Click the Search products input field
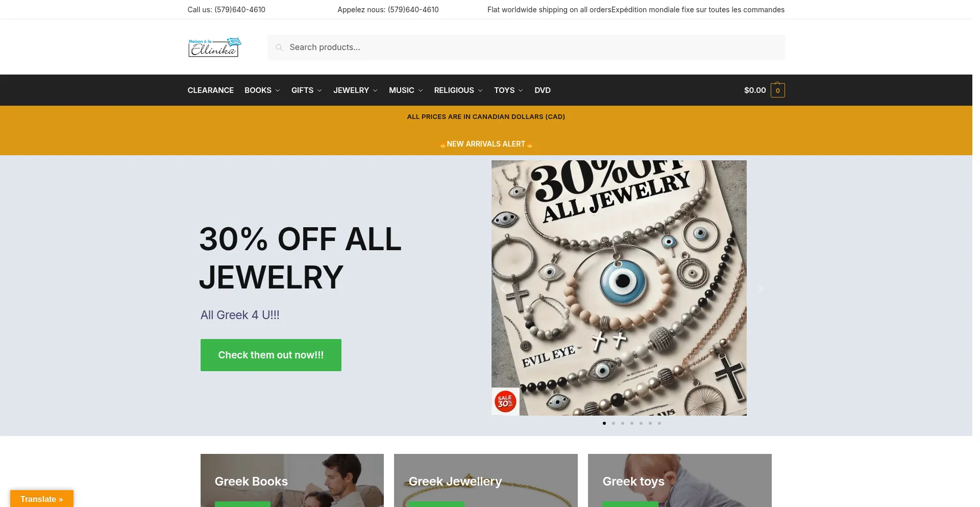The image size is (980, 507). (526, 47)
